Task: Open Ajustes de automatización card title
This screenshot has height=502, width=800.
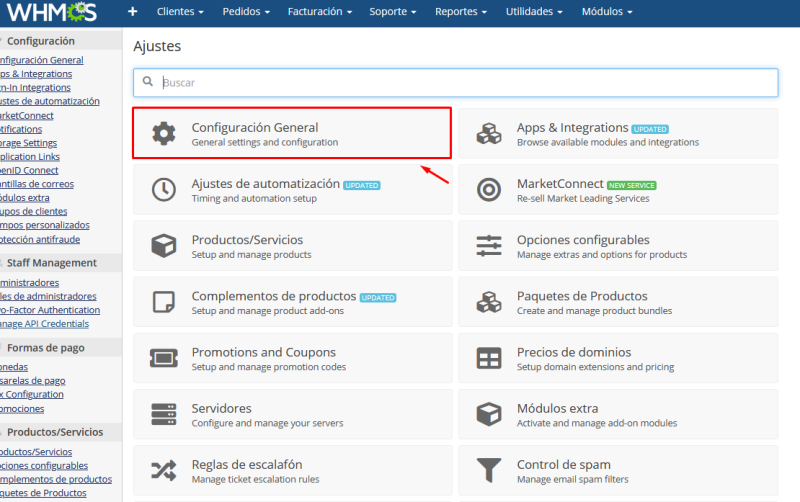Action: pyautogui.click(x=266, y=184)
